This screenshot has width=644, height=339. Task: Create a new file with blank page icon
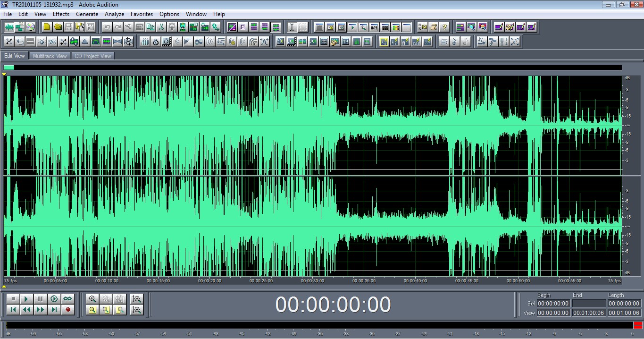pyautogui.click(x=46, y=27)
